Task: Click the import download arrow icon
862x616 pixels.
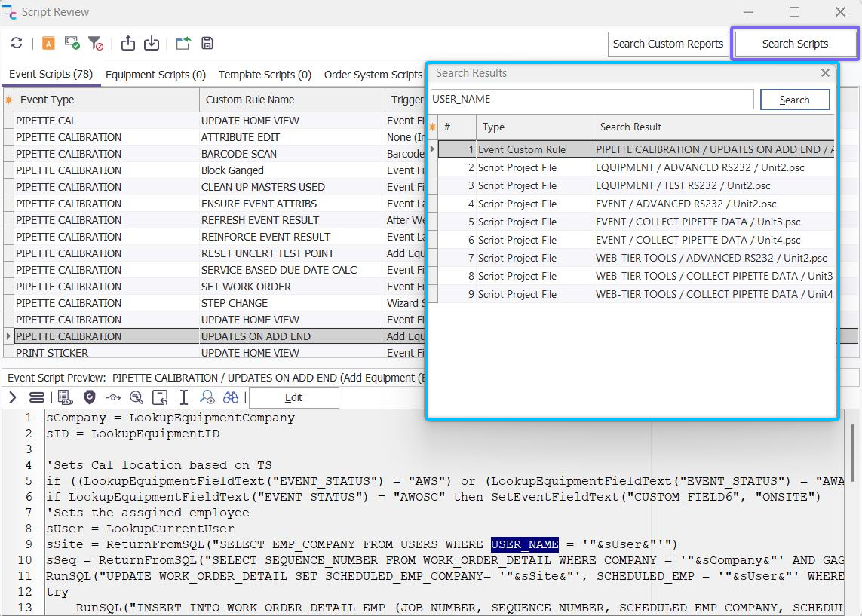Action: (x=152, y=44)
